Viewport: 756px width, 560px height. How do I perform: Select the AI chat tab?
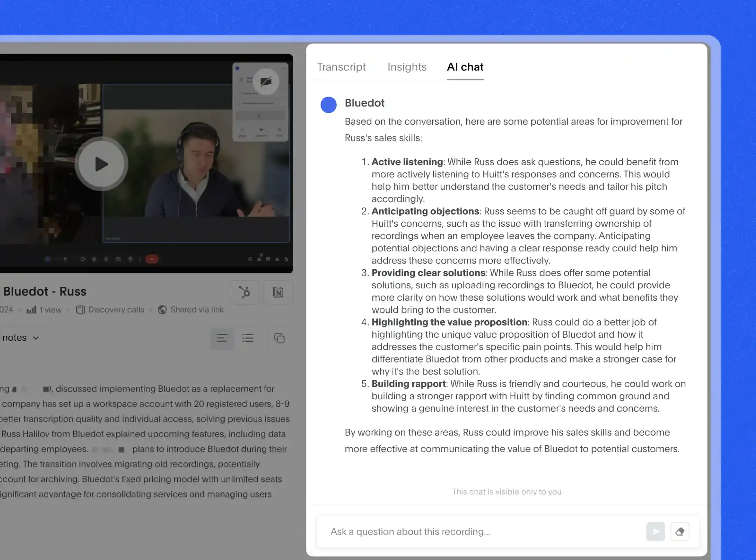pos(465,67)
